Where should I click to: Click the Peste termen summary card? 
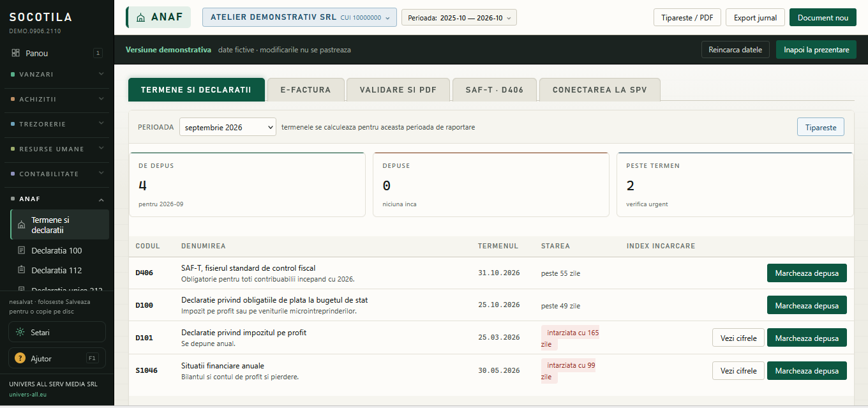point(735,185)
